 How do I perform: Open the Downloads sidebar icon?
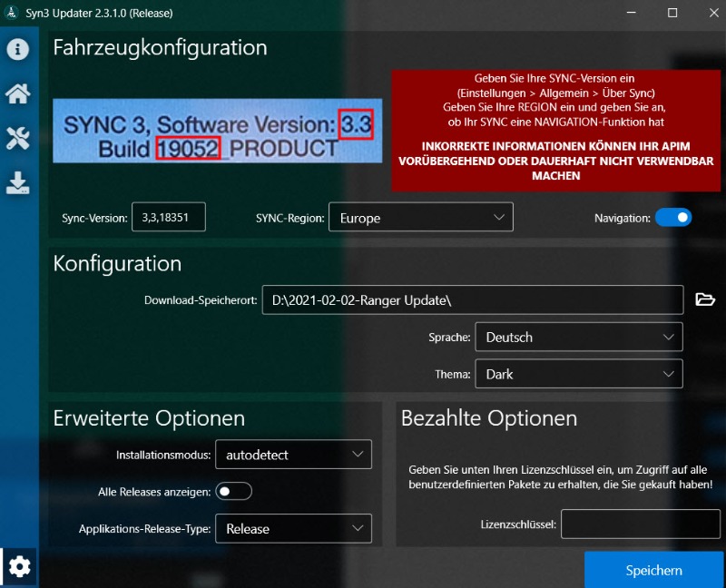pos(17,183)
